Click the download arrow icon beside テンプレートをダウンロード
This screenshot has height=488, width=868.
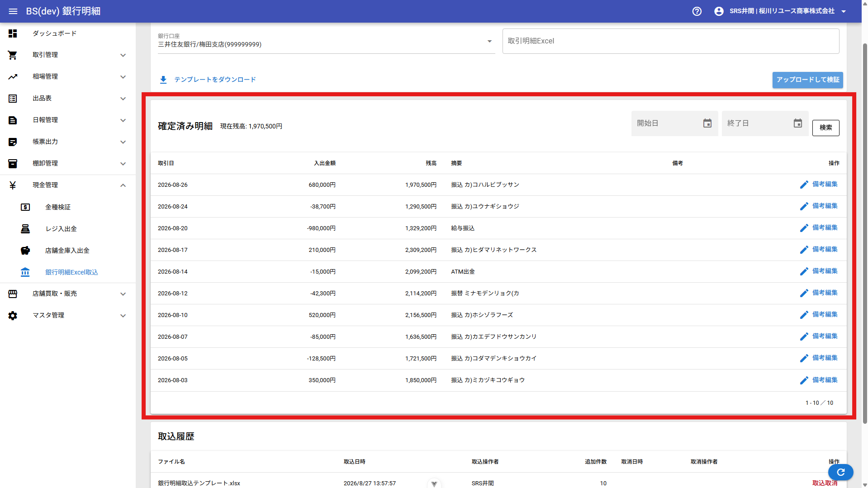pyautogui.click(x=163, y=80)
